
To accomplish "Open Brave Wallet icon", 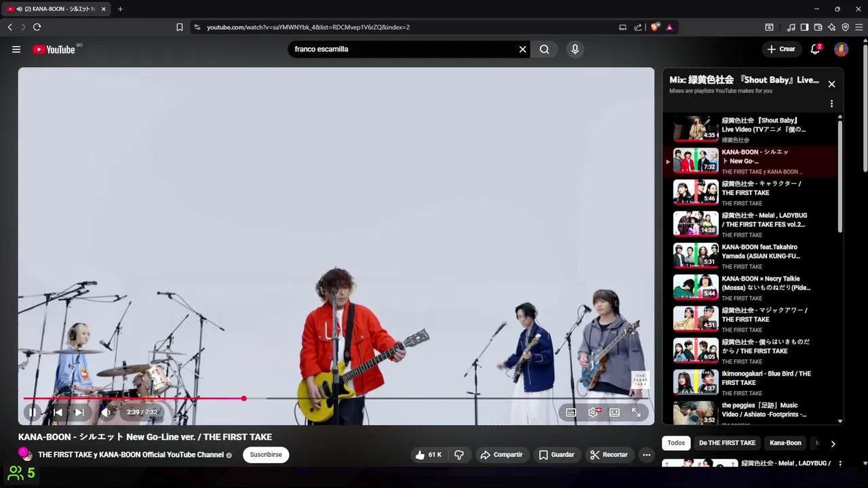I will pyautogui.click(x=818, y=27).
